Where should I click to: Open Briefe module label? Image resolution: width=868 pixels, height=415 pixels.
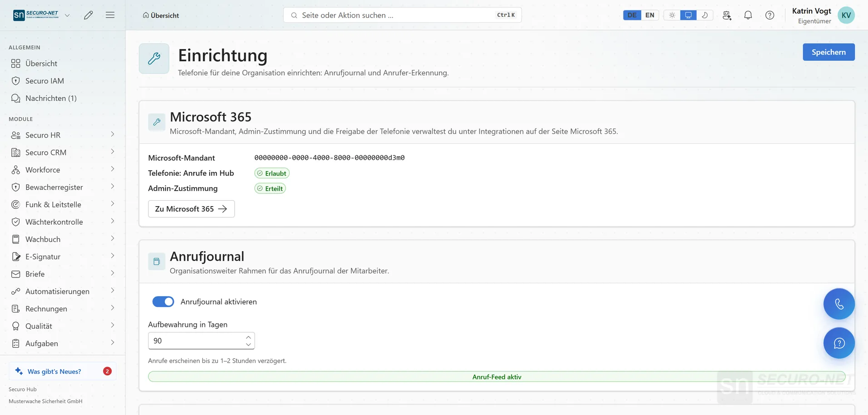35,274
